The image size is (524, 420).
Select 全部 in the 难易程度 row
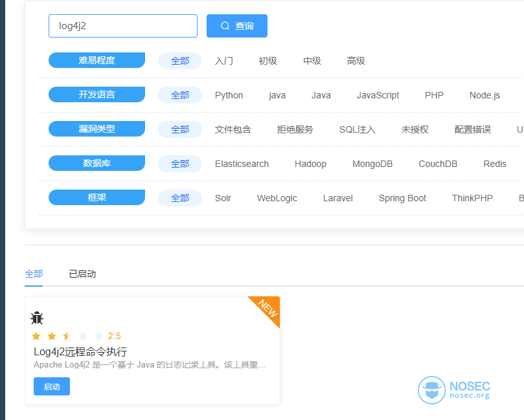click(180, 61)
